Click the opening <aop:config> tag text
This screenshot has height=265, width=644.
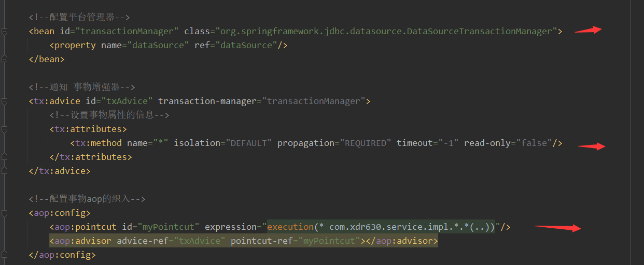60,213
